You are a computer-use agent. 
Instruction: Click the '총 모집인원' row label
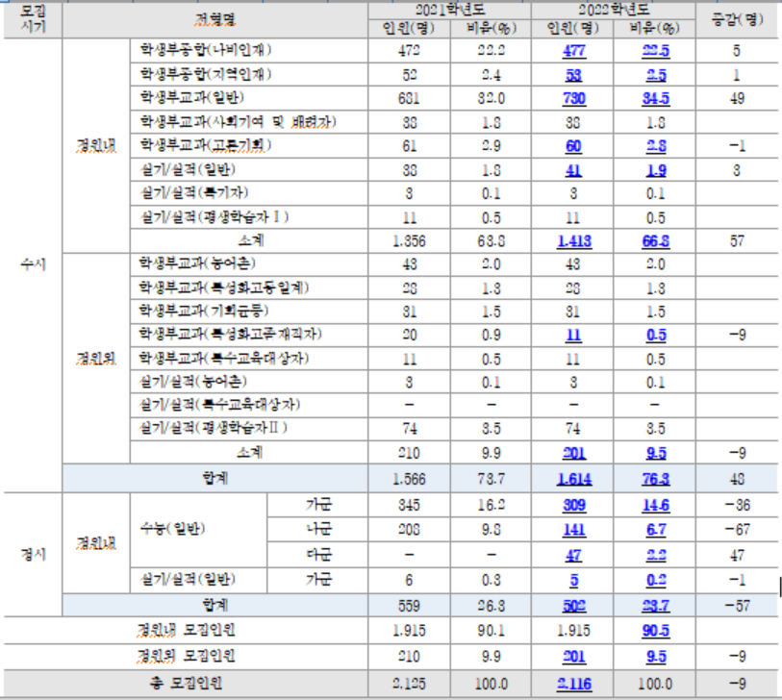coord(186,683)
